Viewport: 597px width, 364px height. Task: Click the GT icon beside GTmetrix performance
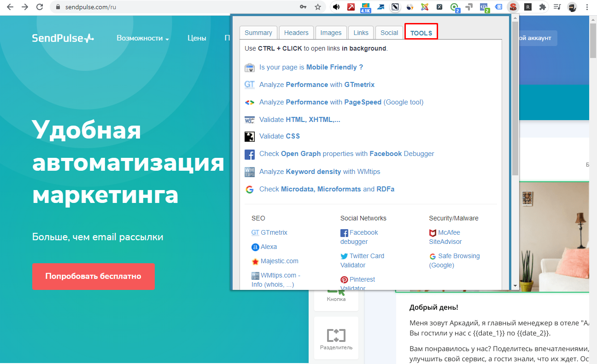pos(249,85)
